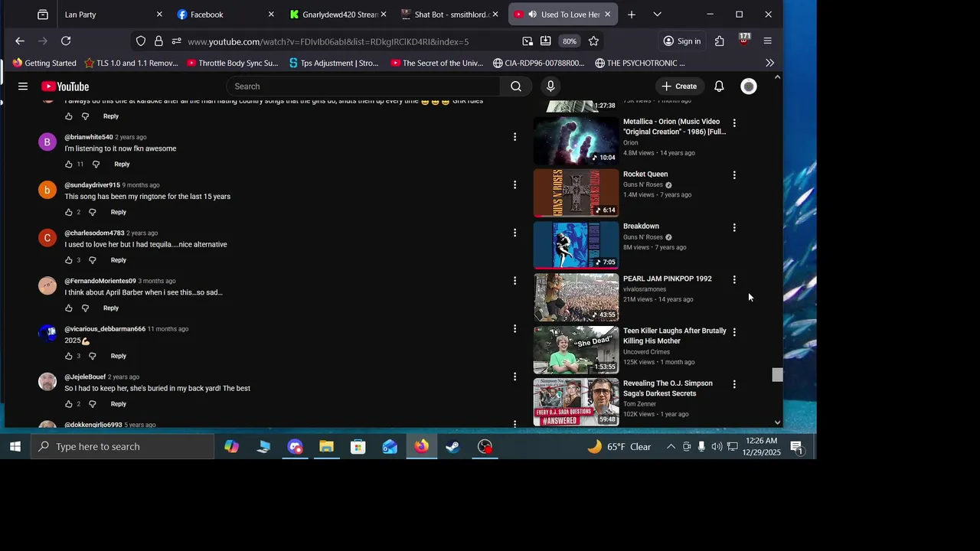Switch to Facebook tab

[x=224, y=15]
